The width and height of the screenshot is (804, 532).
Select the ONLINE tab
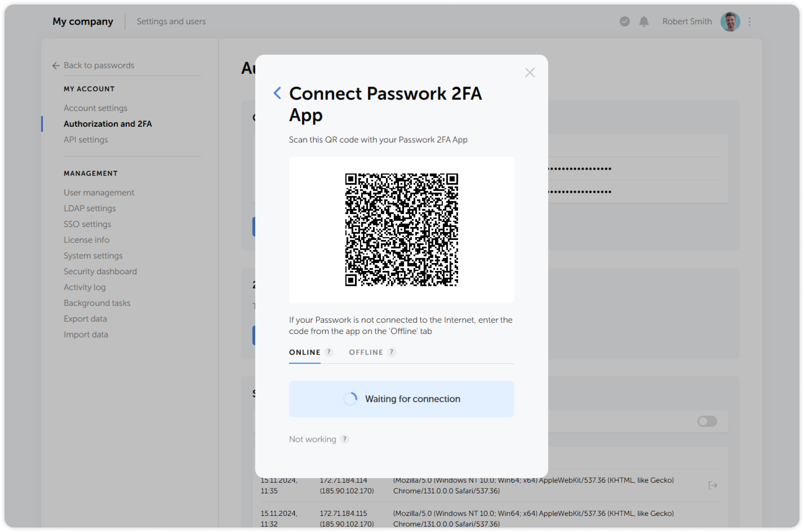pos(304,352)
